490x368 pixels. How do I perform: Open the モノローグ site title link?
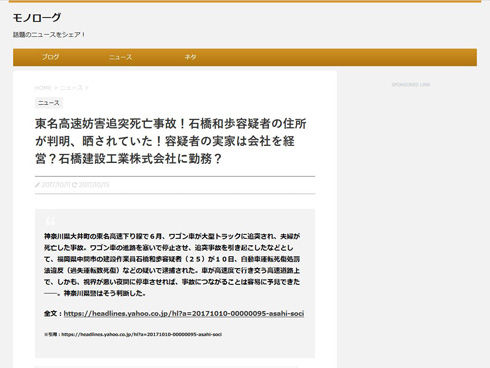(x=37, y=18)
